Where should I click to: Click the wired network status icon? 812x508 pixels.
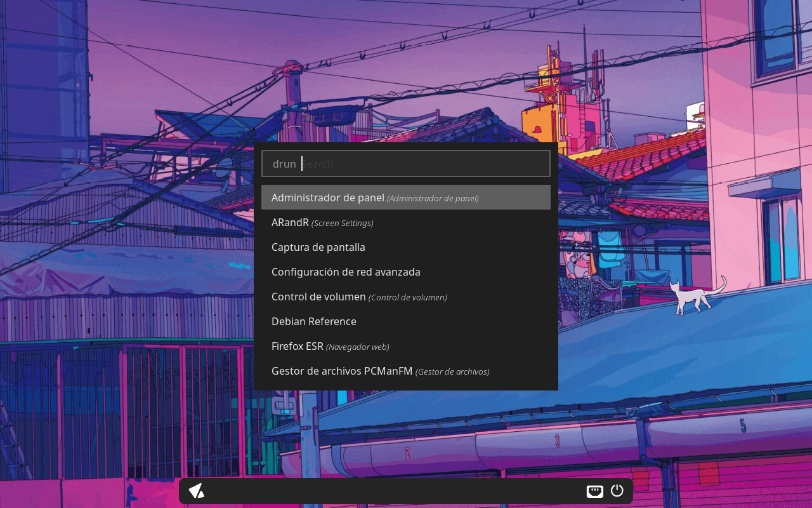coord(594,491)
